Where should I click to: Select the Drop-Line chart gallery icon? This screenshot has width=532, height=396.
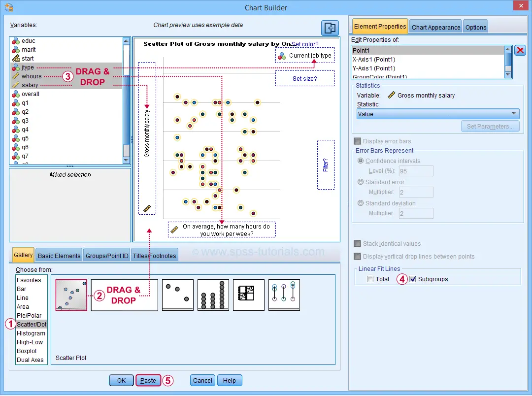click(284, 295)
